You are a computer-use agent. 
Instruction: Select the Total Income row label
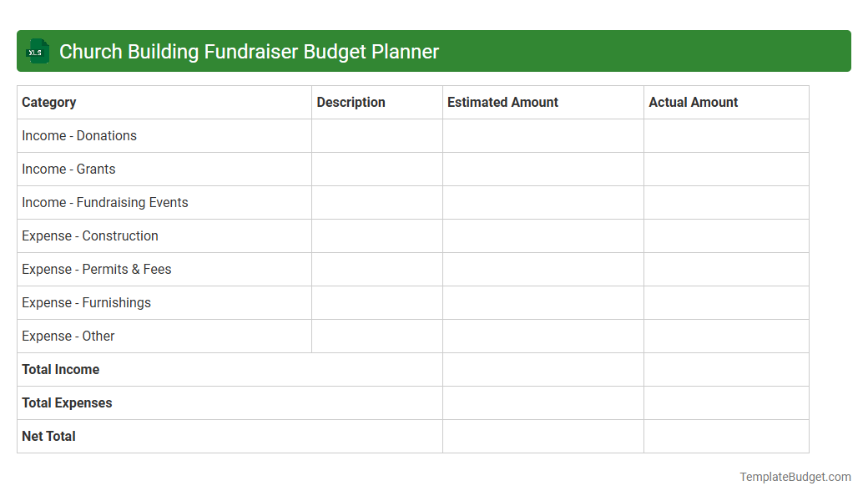coord(60,369)
